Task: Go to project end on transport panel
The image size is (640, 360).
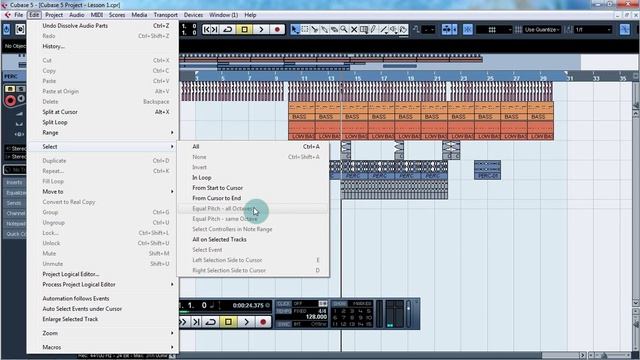Action: [196, 322]
